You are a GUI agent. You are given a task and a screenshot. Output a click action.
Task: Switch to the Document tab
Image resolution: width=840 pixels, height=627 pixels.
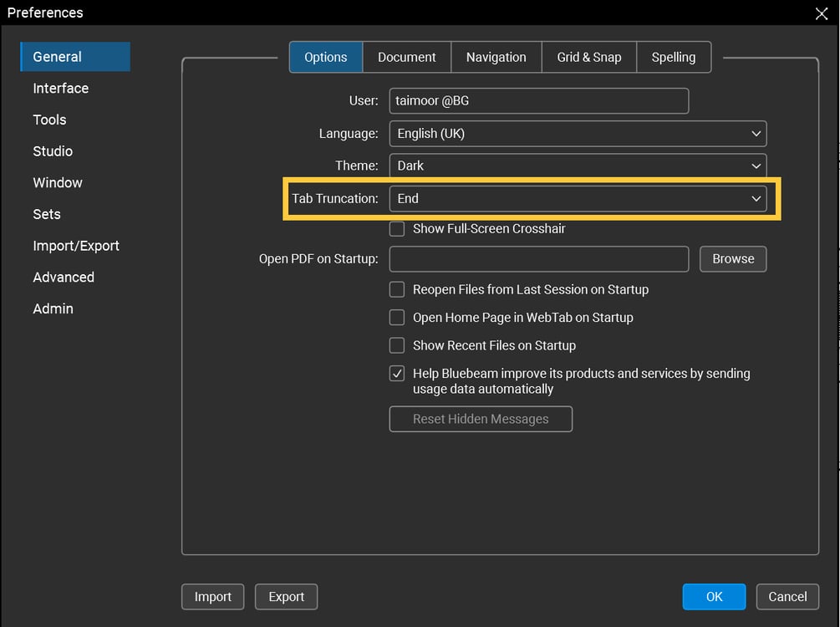pyautogui.click(x=406, y=57)
